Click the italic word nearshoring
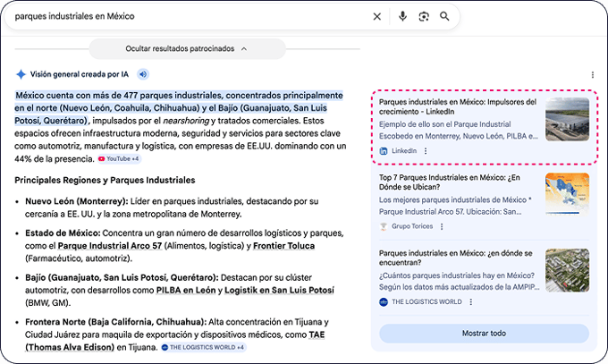Viewport: 608px width, 364px height. tap(186, 121)
